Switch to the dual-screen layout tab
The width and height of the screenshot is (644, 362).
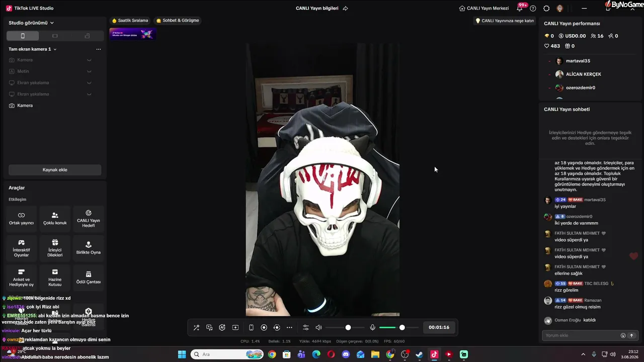click(87, 36)
